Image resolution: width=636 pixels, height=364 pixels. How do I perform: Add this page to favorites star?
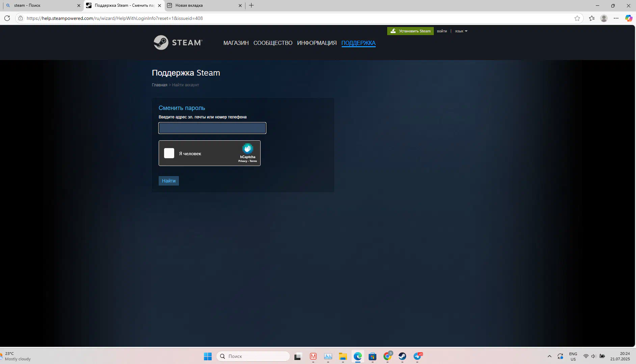[577, 18]
